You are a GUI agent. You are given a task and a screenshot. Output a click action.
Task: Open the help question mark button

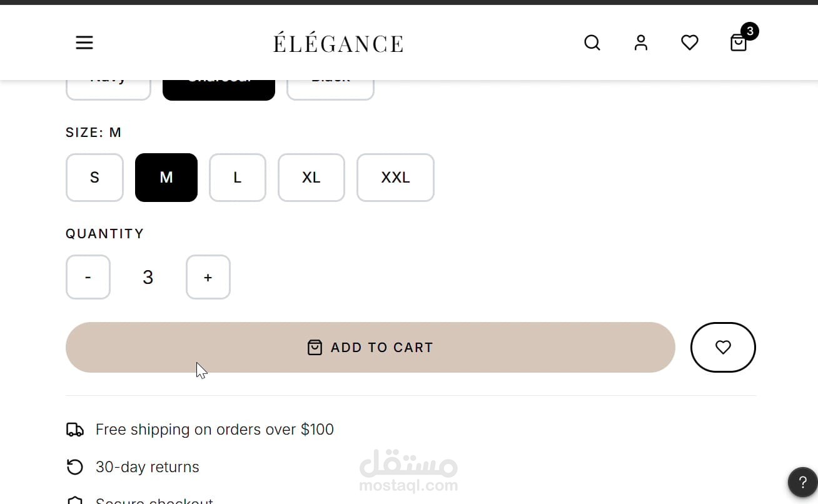point(802,482)
